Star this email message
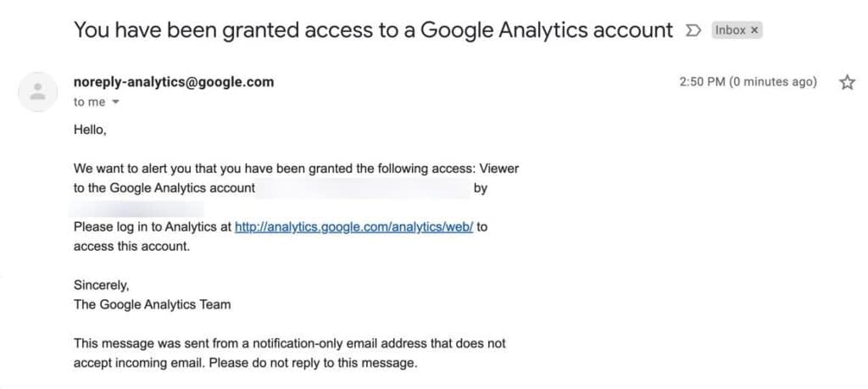The width and height of the screenshot is (868, 389). pyautogui.click(x=847, y=82)
